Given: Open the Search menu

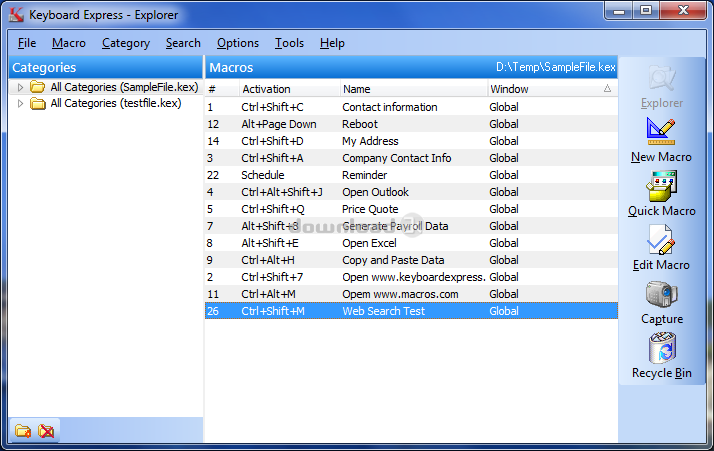Looking at the screenshot, I should pyautogui.click(x=183, y=43).
